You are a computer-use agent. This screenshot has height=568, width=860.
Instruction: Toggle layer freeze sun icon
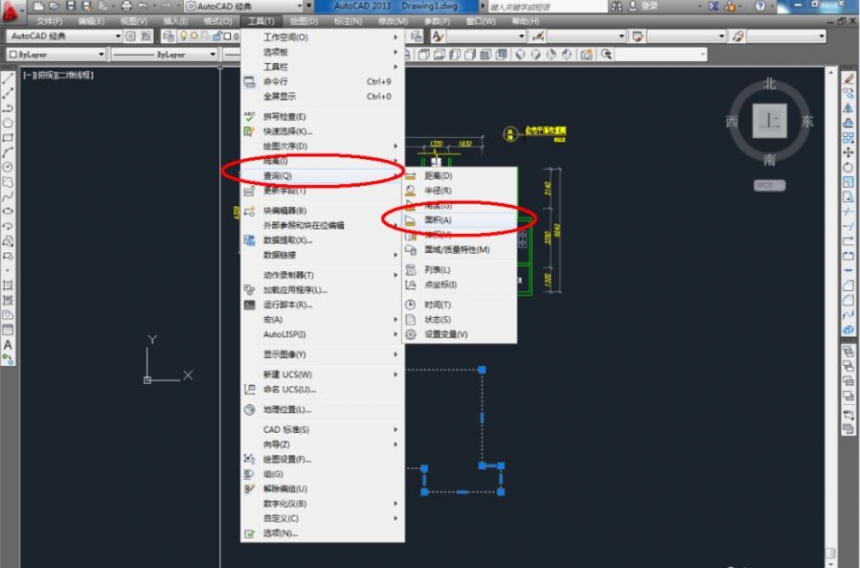(194, 36)
